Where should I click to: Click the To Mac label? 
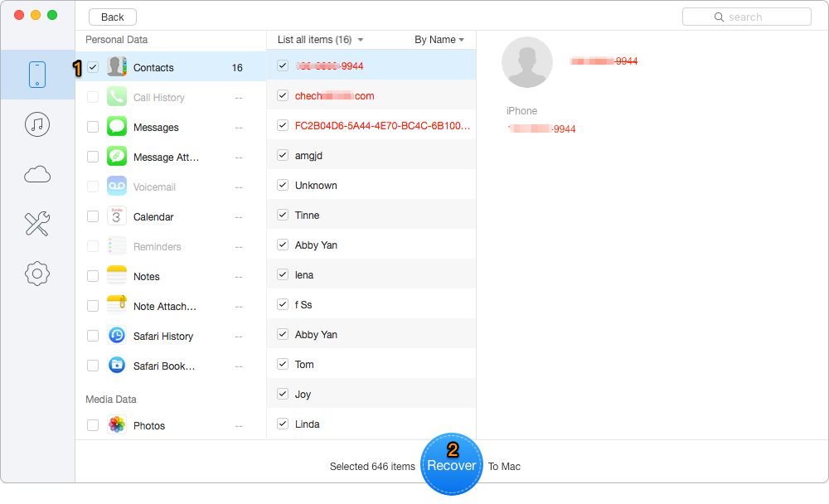(504, 467)
